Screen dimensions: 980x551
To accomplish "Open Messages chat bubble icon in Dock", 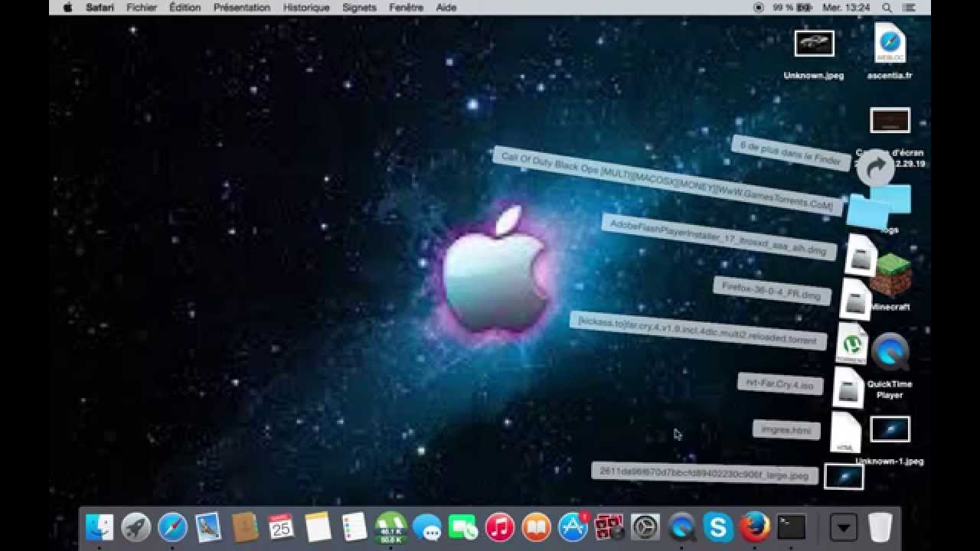I will pyautogui.click(x=426, y=527).
